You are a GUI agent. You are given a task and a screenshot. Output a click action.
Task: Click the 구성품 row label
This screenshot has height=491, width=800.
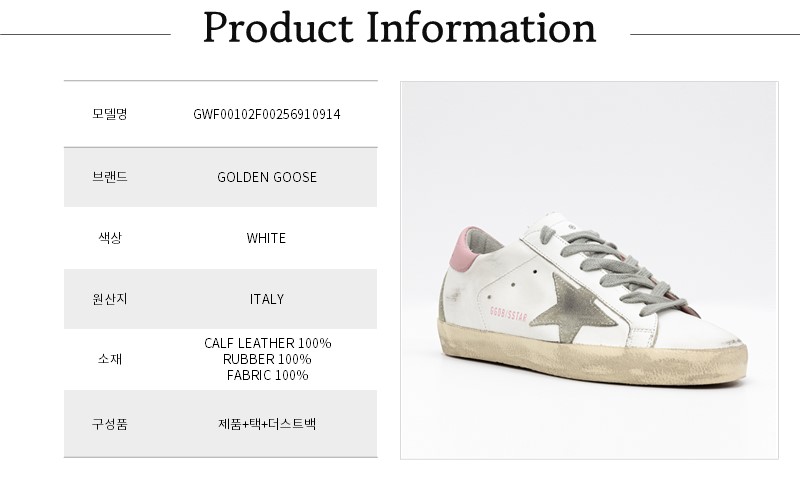pyautogui.click(x=109, y=423)
